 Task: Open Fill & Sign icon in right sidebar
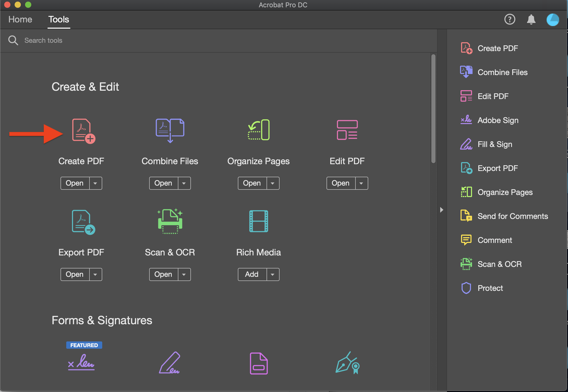tap(466, 144)
